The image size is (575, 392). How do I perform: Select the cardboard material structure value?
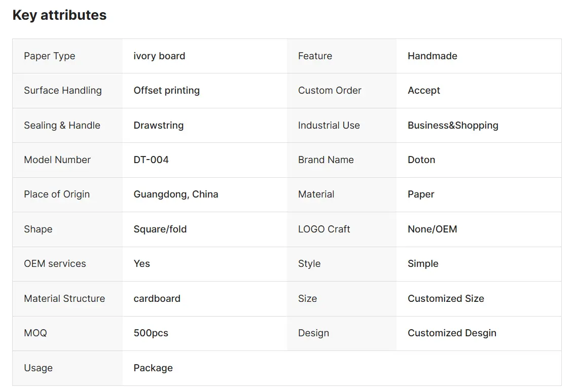tap(157, 298)
